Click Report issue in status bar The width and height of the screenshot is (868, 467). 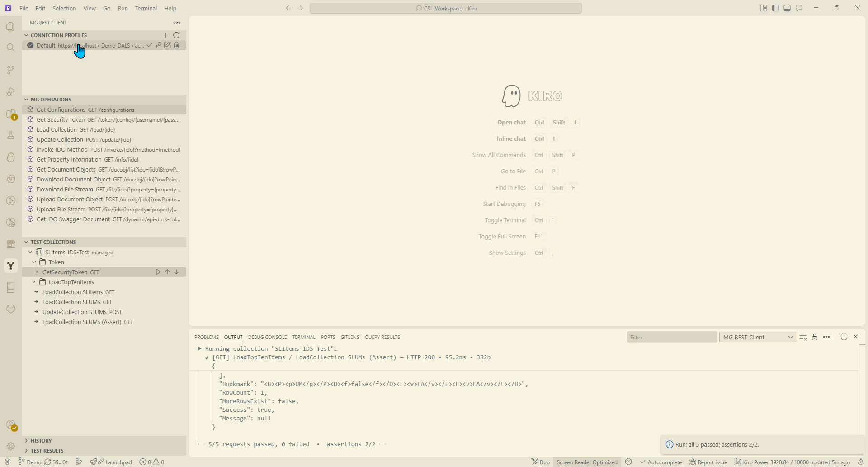click(x=708, y=462)
